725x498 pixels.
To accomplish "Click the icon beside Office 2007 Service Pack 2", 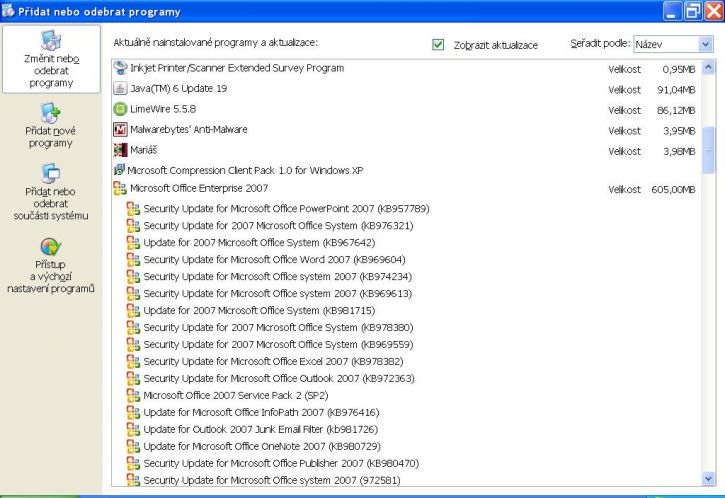I will pyautogui.click(x=133, y=395).
